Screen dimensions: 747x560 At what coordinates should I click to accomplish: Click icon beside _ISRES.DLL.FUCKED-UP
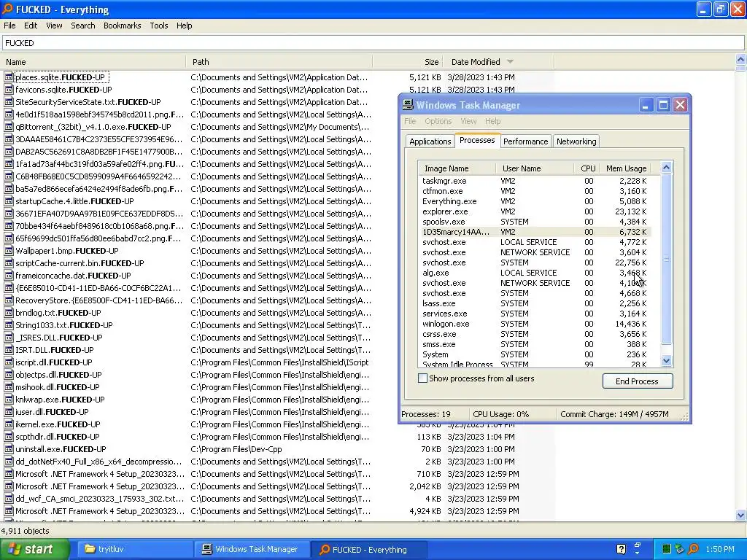(9, 337)
